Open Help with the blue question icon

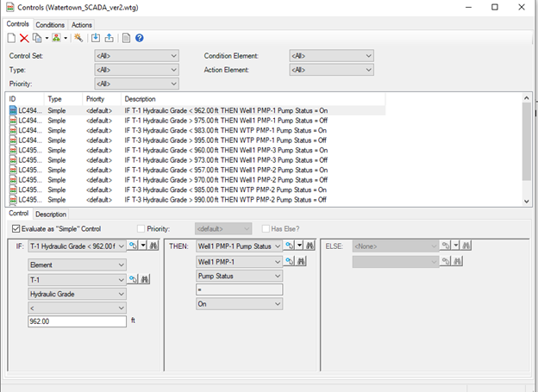click(140, 38)
